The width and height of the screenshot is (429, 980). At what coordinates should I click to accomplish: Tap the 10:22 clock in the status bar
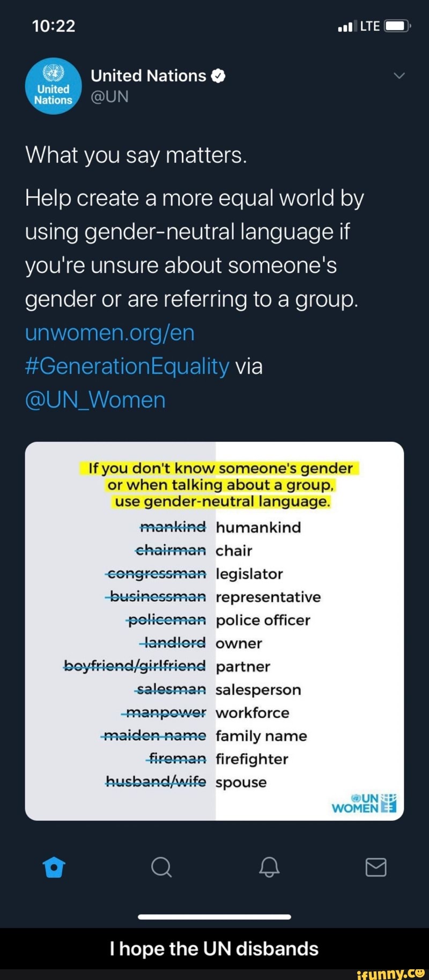(x=54, y=25)
